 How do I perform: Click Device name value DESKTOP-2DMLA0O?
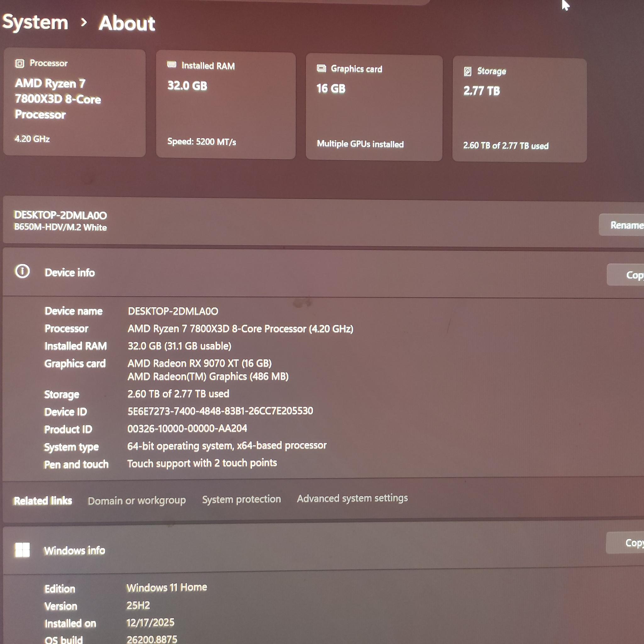173,311
